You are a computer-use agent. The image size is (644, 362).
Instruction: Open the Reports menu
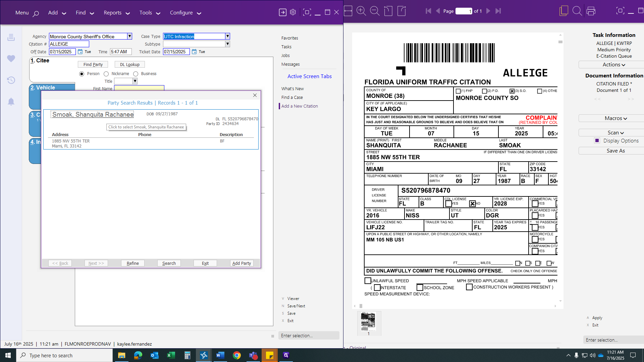point(116,13)
